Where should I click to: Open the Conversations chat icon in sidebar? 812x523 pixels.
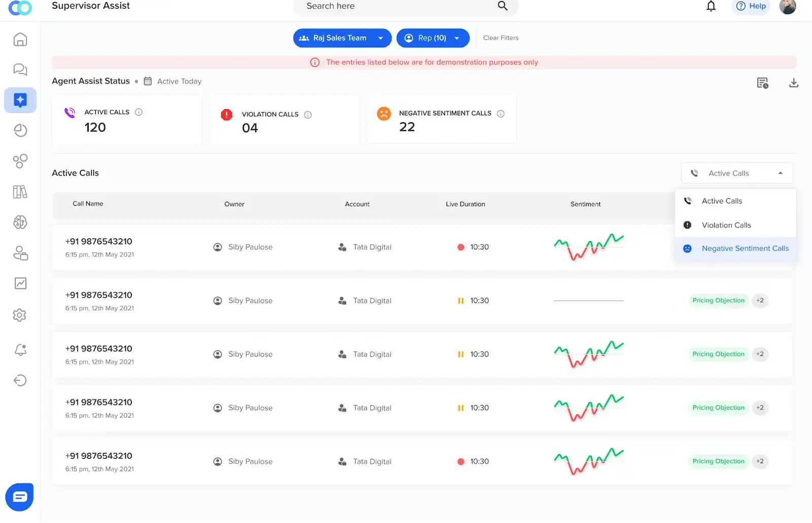pyautogui.click(x=20, y=70)
